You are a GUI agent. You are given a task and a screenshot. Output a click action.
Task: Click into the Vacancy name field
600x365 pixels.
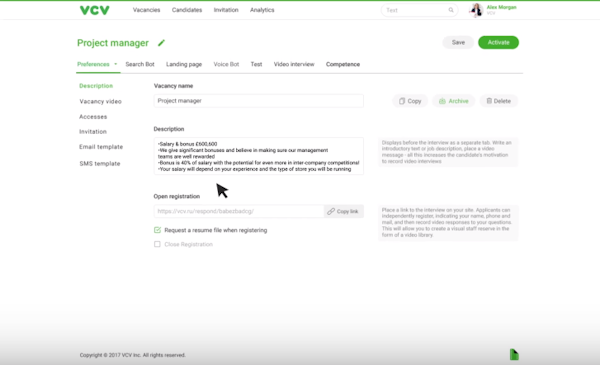coord(259,101)
